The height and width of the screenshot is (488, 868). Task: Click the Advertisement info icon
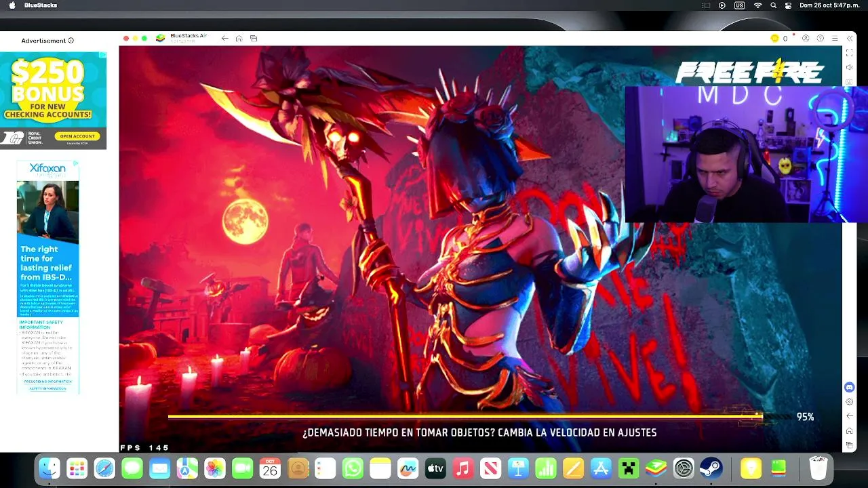(71, 41)
